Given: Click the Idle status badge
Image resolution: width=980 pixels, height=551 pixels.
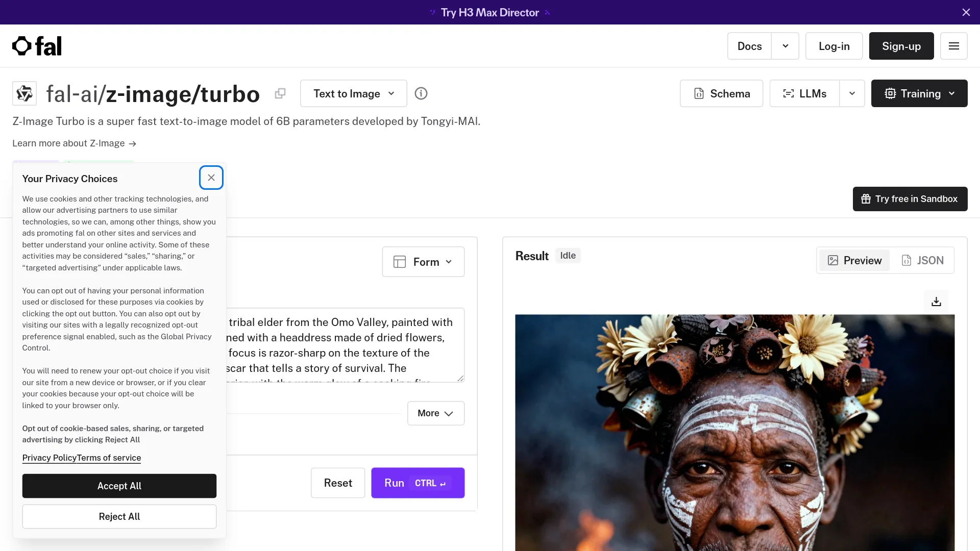Looking at the screenshot, I should tap(568, 256).
